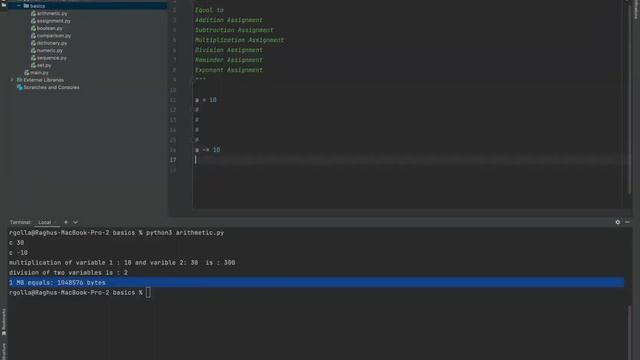
Task: Click the terminal vertical scrollbar
Action: tap(629, 333)
